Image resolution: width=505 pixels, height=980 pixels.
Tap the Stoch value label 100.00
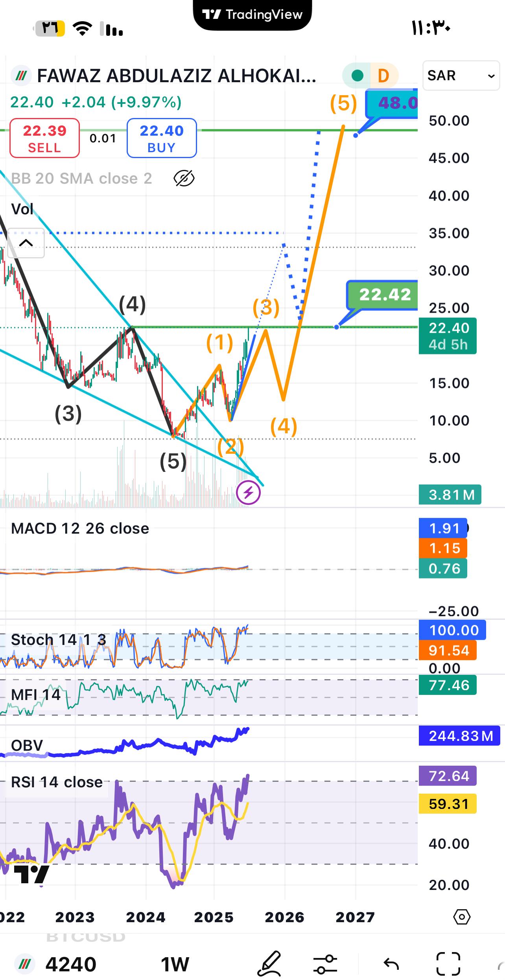453,630
